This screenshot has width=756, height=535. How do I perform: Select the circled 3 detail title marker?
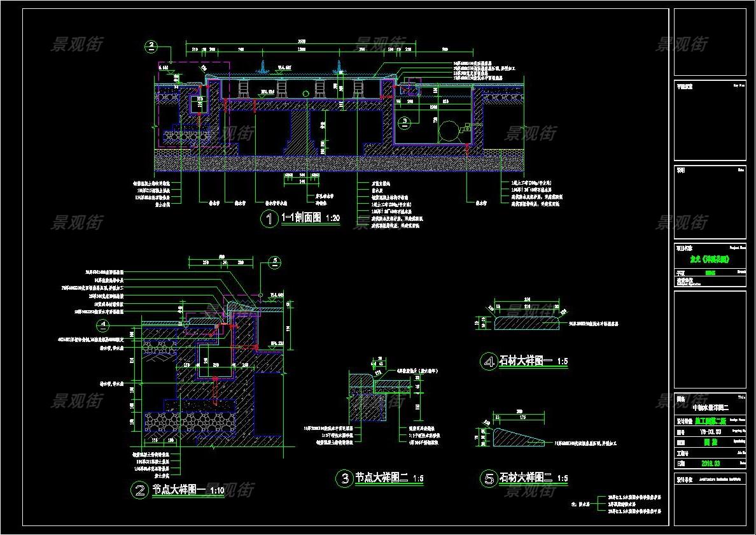344,478
